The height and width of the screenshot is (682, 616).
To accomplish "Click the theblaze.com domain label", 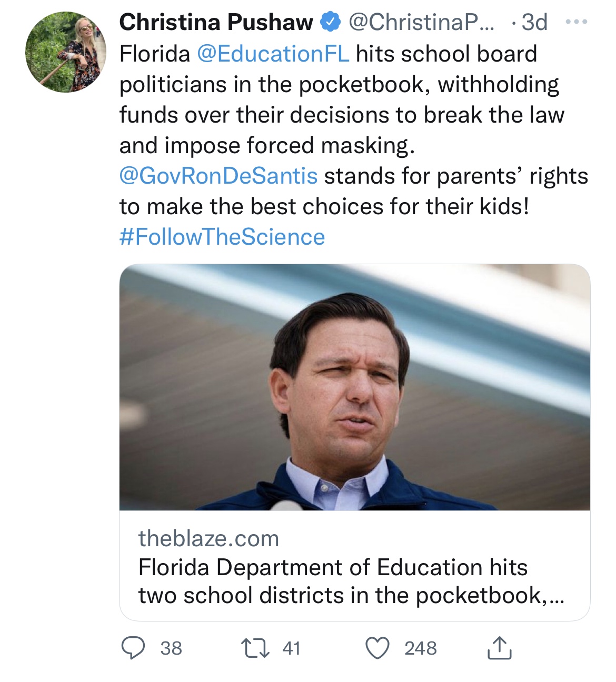I will pos(208,538).
